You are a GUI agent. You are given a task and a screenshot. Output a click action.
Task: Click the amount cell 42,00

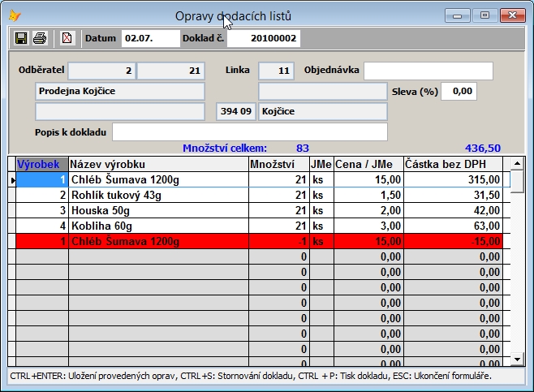click(454, 210)
